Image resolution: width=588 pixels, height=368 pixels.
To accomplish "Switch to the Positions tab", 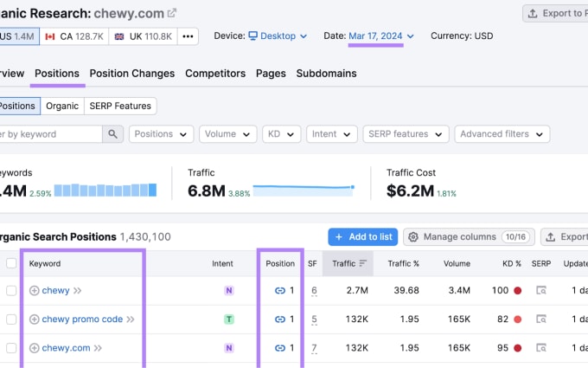I will tap(57, 74).
